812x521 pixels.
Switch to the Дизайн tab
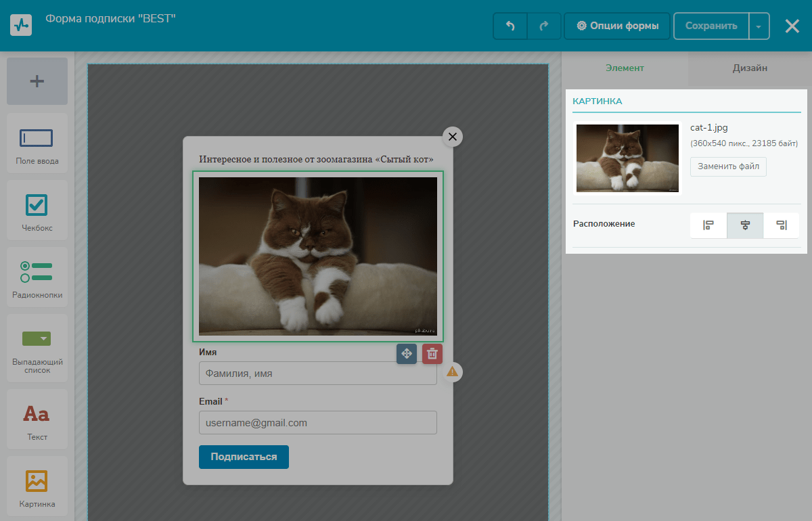tap(750, 68)
